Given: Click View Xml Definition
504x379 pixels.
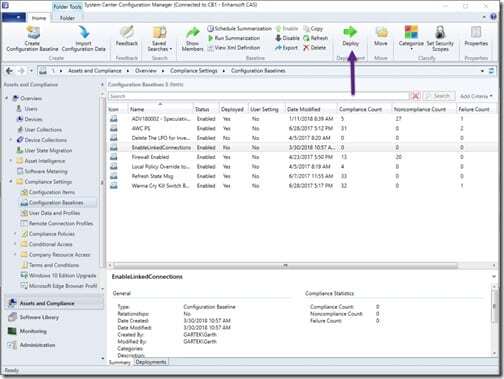Looking at the screenshot, I should 234,48.
